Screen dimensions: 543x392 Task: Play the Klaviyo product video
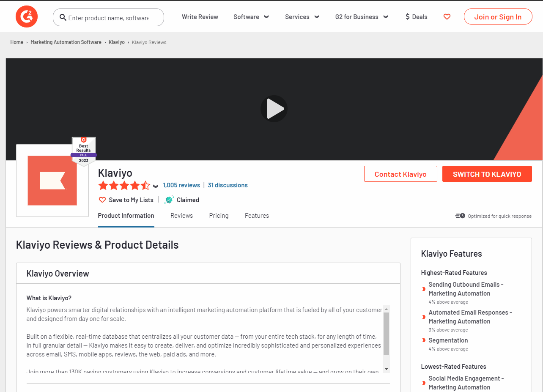(x=274, y=109)
